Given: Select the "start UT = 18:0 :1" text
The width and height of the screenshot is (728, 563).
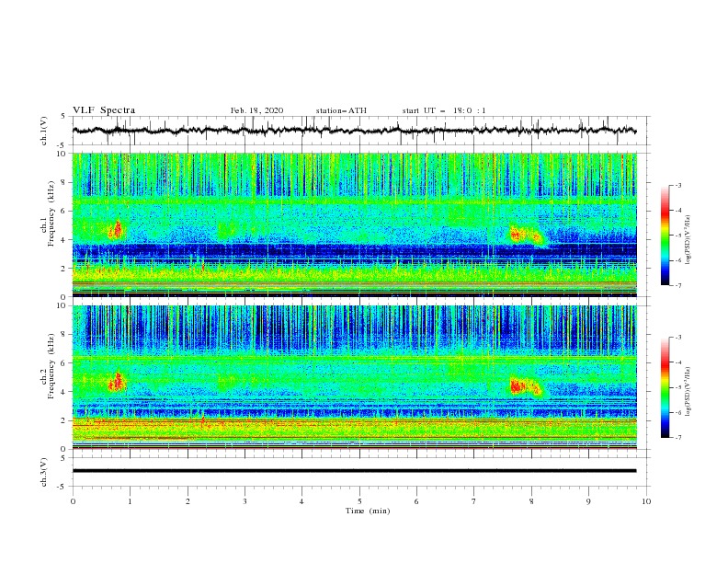Looking at the screenshot, I should [x=444, y=110].
